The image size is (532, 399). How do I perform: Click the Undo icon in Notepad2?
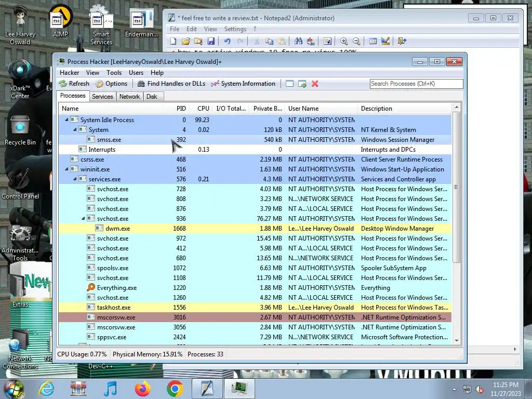tap(228, 41)
